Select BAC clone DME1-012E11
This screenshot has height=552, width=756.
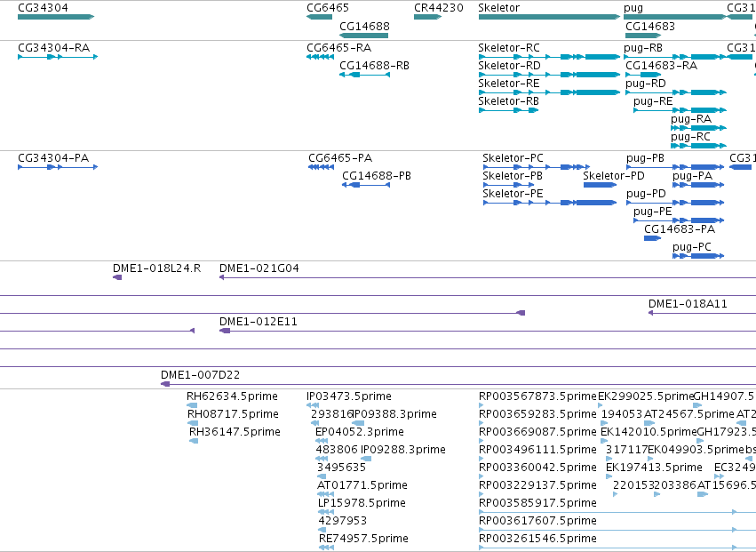pyautogui.click(x=259, y=323)
